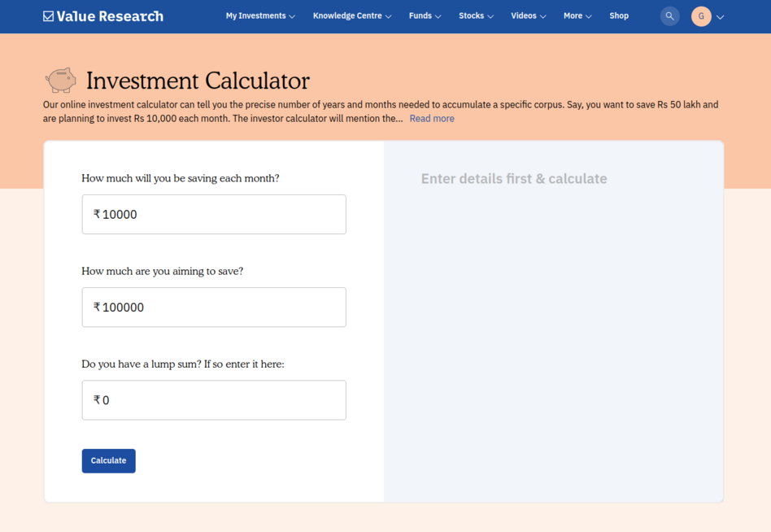Open the Stocks dropdown
Screen dimensions: 771x532
[x=475, y=15]
